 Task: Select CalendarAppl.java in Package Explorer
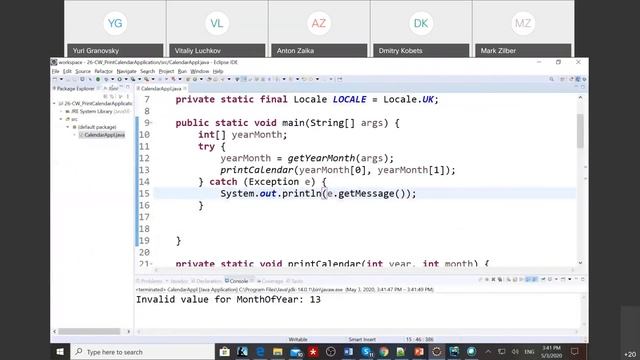102,135
